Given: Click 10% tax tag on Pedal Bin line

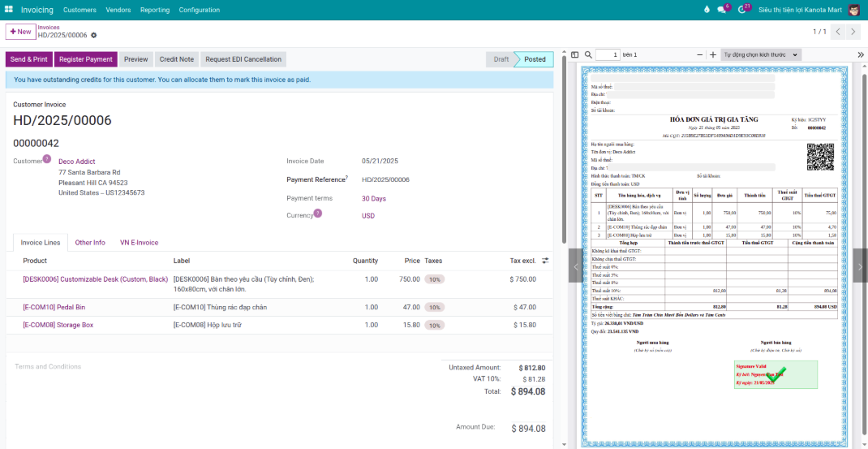Looking at the screenshot, I should tap(435, 307).
